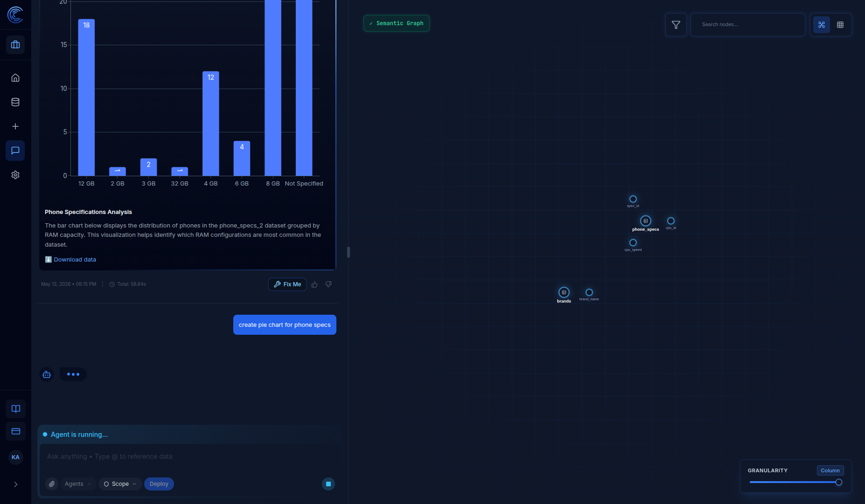This screenshot has height=504, width=865.
Task: Click the plus icon to add new
Action: pos(15,126)
